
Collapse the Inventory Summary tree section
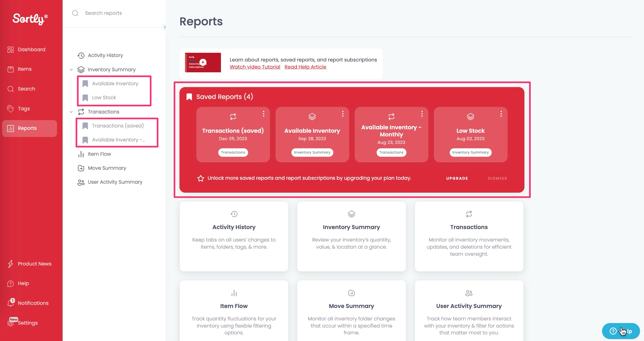[x=71, y=70]
